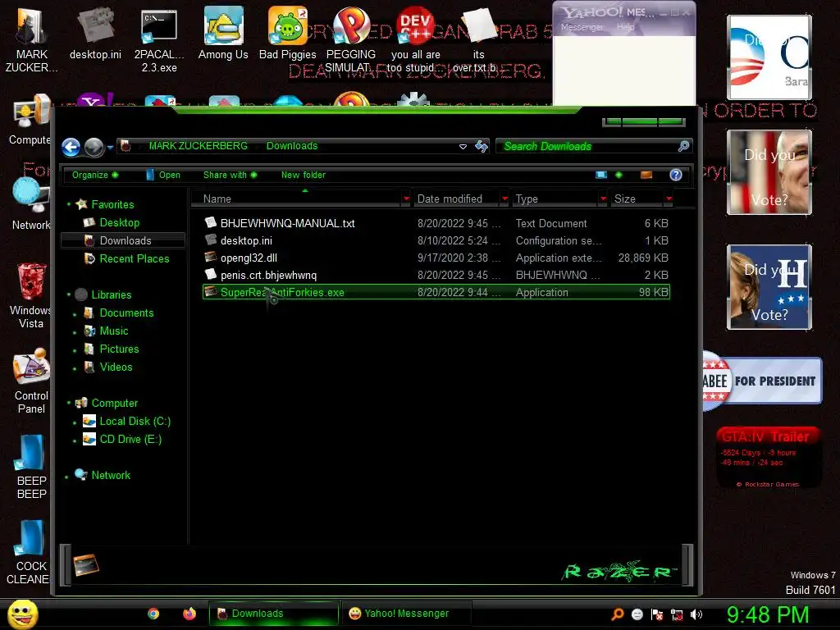Click the Forward navigation arrow in Explorer
The image size is (840, 630).
click(94, 147)
